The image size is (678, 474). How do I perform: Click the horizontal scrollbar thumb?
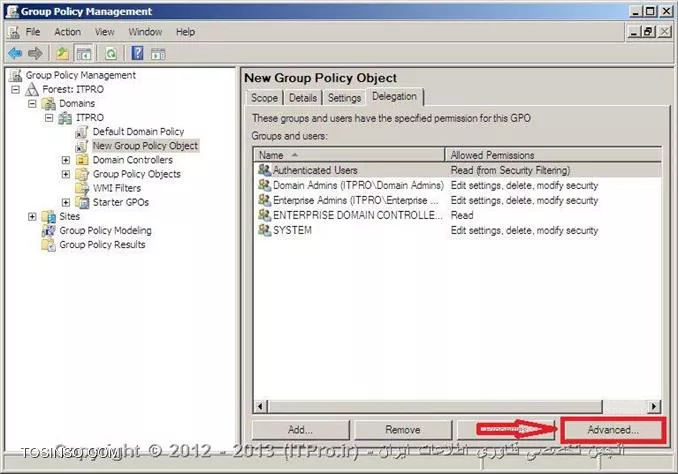[435, 407]
